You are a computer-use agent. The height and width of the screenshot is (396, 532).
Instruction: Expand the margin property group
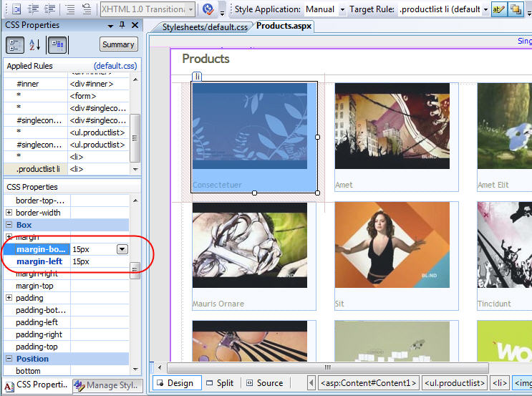(9, 236)
